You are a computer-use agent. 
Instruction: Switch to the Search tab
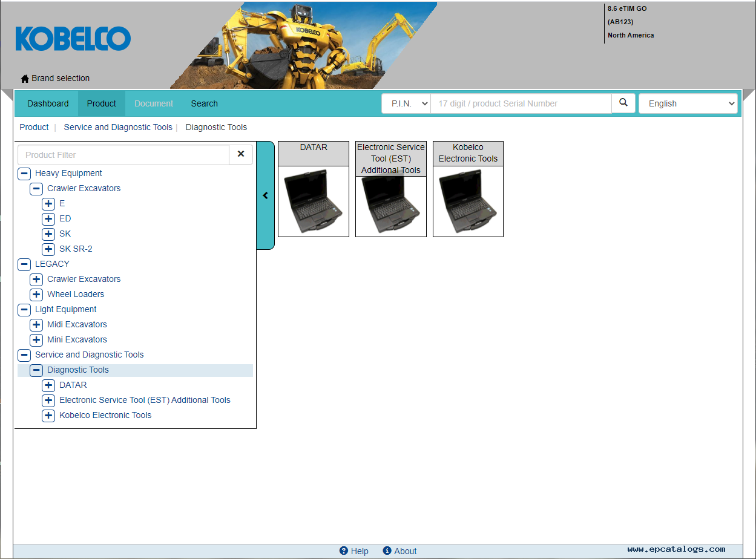coord(204,103)
